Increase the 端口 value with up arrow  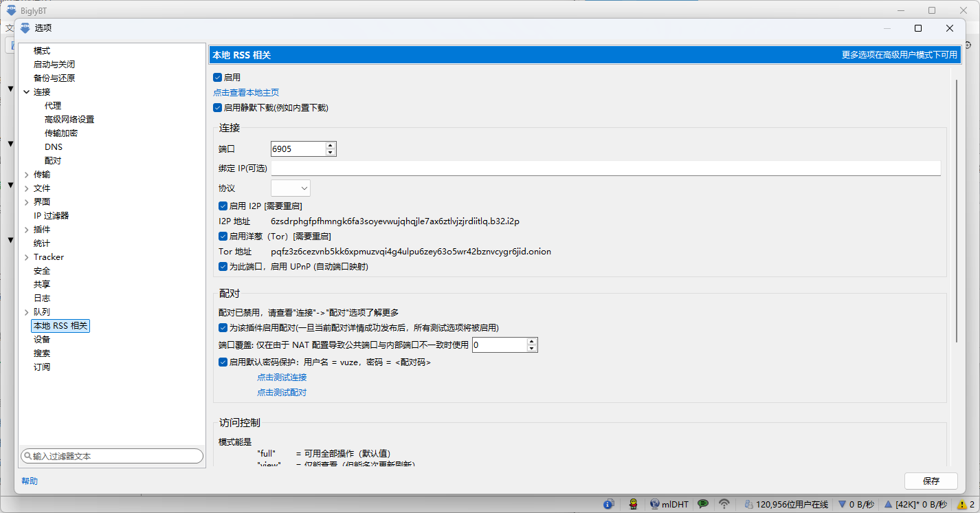coord(331,145)
